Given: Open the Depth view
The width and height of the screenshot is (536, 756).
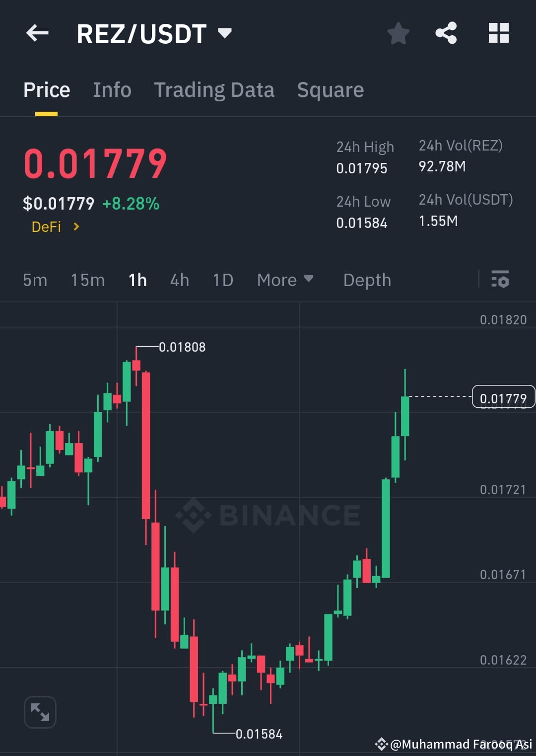Looking at the screenshot, I should (367, 280).
